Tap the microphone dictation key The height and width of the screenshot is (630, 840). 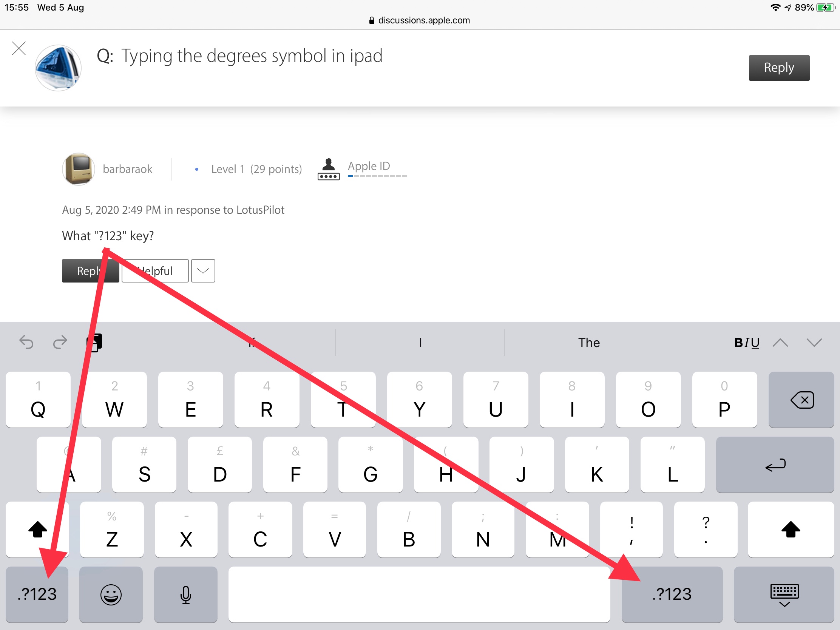(x=186, y=594)
